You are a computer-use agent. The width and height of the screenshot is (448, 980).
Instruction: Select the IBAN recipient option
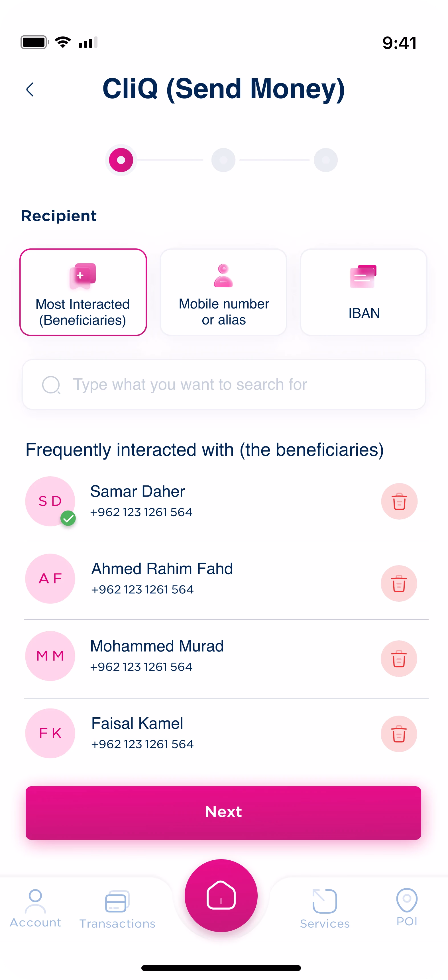(x=363, y=292)
